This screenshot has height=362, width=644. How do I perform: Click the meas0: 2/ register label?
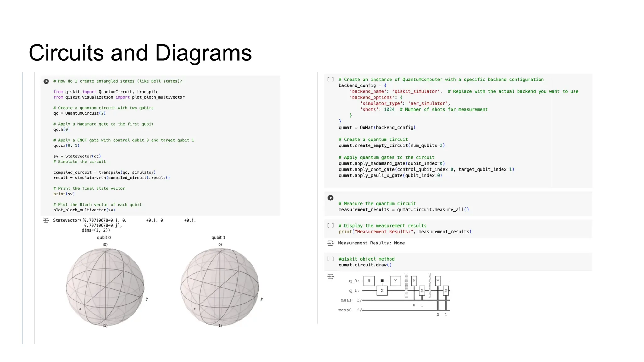pyautogui.click(x=350, y=310)
